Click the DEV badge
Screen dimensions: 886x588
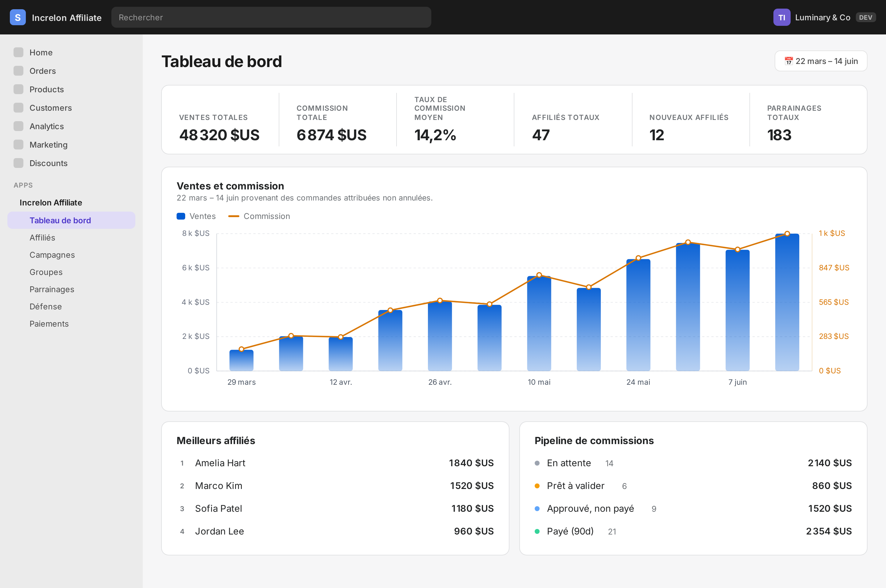coord(866,17)
